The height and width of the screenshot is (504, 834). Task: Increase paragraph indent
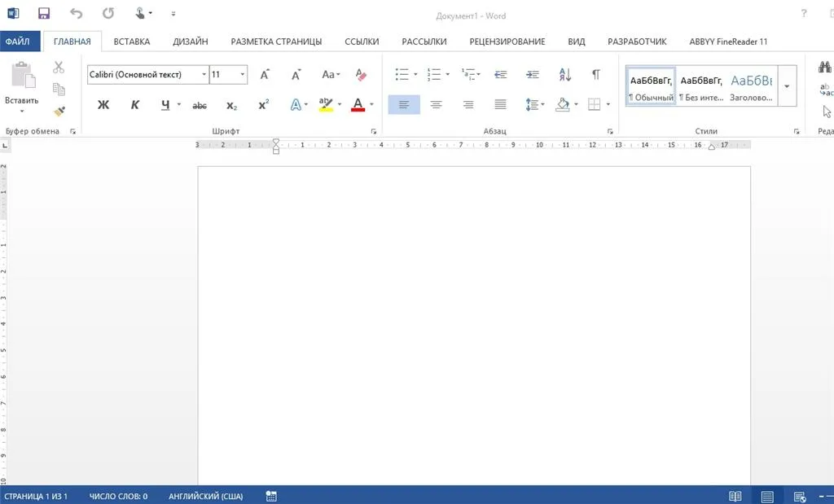click(x=533, y=74)
